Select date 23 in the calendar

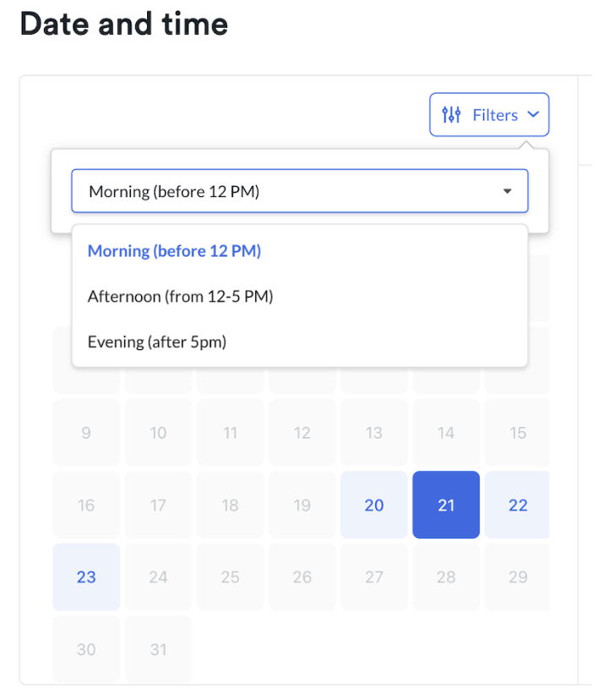click(x=86, y=577)
